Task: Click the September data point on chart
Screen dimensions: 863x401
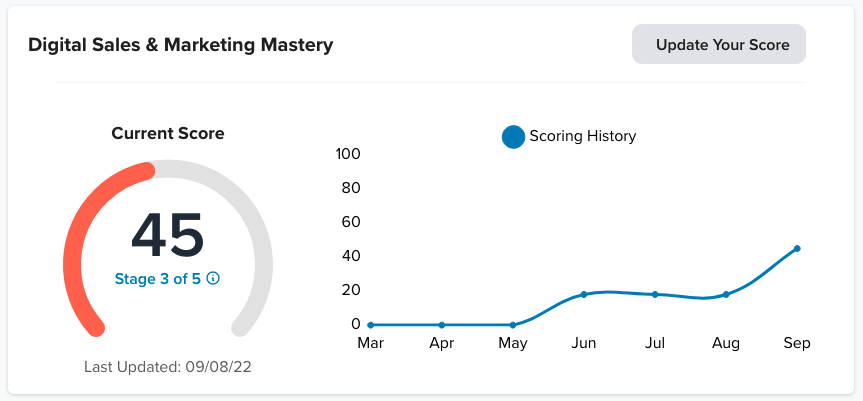Action: point(797,248)
